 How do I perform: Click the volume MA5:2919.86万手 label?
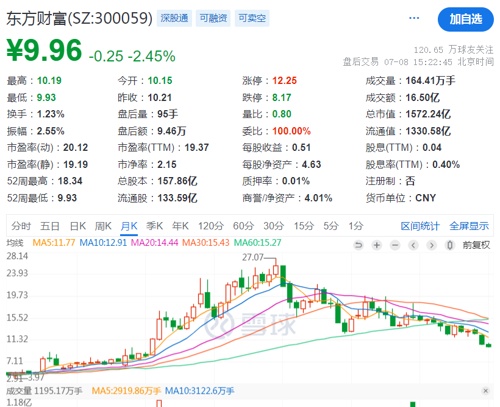126,391
